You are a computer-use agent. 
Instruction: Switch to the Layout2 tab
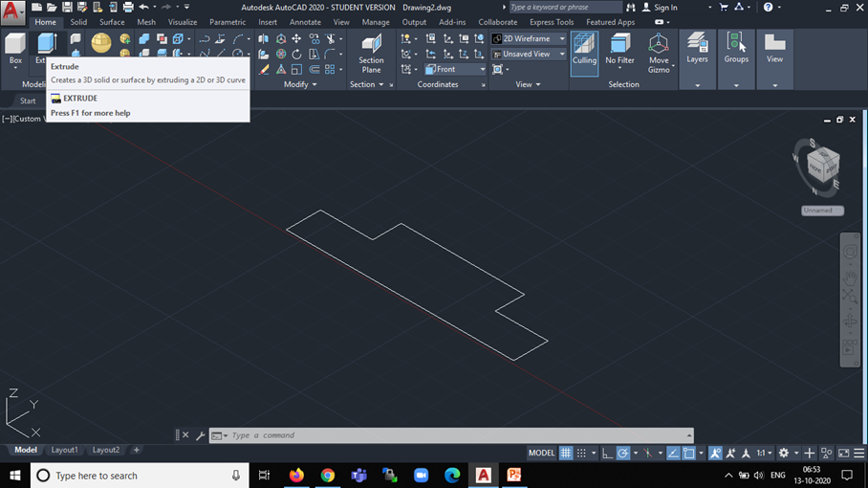click(x=106, y=450)
